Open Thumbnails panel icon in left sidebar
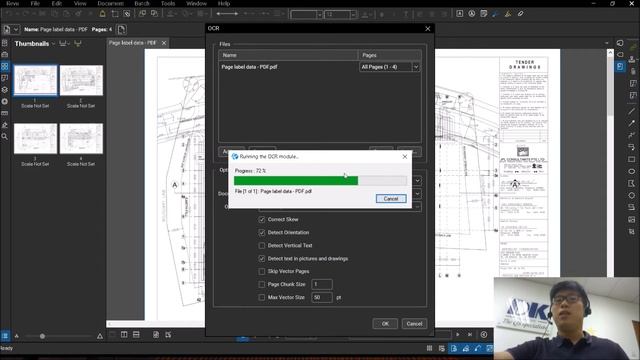Screen dimensions: 640x360 point(4,66)
